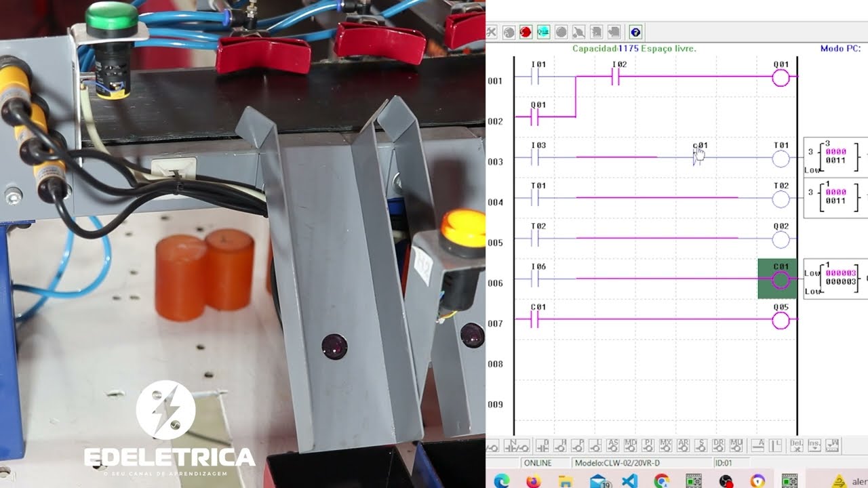Select output coil Q02 on rung 005
This screenshot has height=488, width=868.
tap(781, 236)
